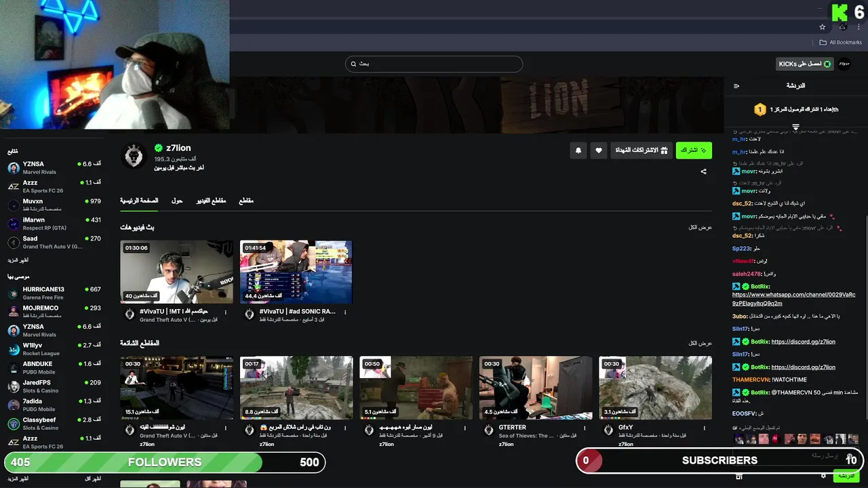Collapse the chat panel with the arrow icon
The width and height of the screenshot is (868, 488).
(736, 86)
